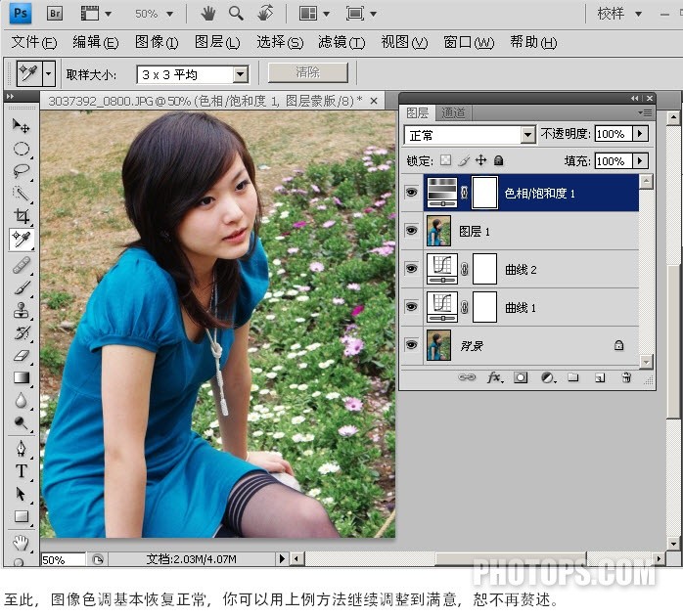Image resolution: width=683 pixels, height=616 pixels.
Task: Hide the 曲线 2 layer
Action: pos(411,269)
